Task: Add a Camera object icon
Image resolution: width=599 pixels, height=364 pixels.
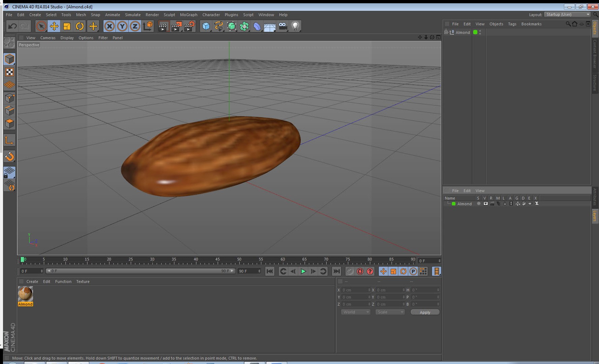Action: coord(282,26)
